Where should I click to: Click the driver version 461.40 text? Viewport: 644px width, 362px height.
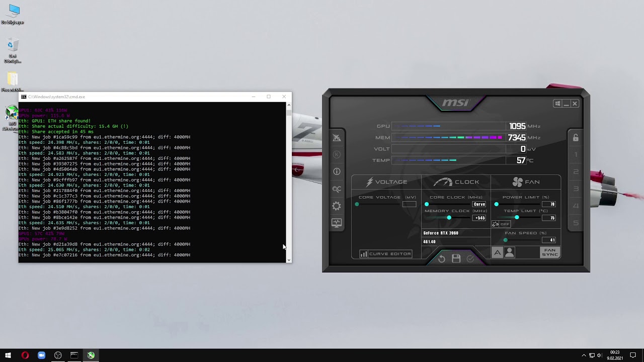(x=429, y=242)
